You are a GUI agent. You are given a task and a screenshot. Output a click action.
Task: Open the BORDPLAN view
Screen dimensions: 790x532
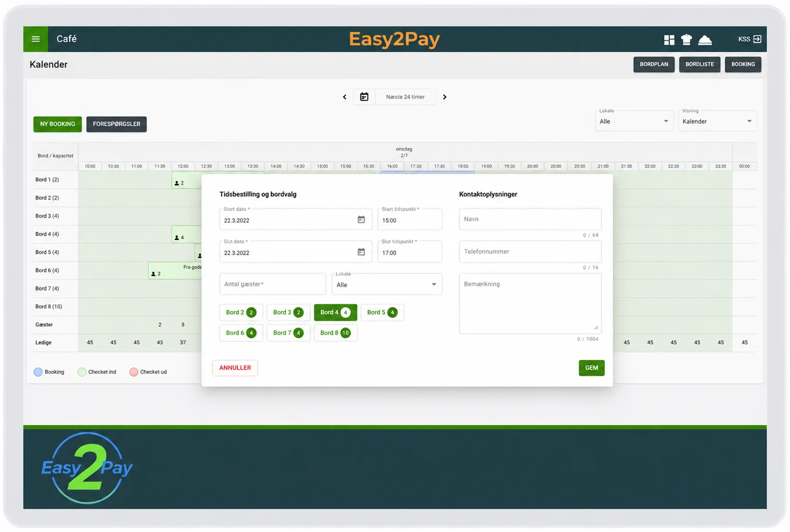coord(654,65)
